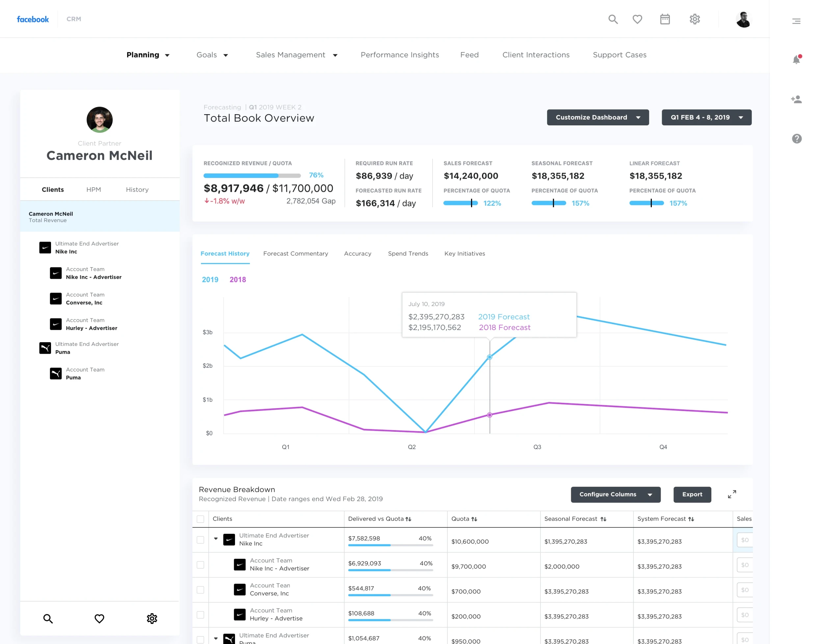Image resolution: width=823 pixels, height=644 pixels.
Task: Expand Revenue Breakdown to full screen
Action: [x=732, y=494]
